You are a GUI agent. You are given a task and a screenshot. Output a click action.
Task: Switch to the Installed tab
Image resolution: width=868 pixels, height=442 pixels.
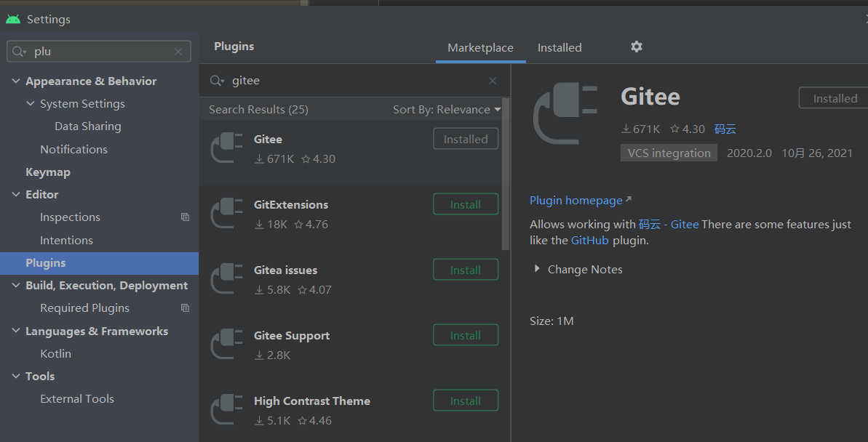pos(560,48)
